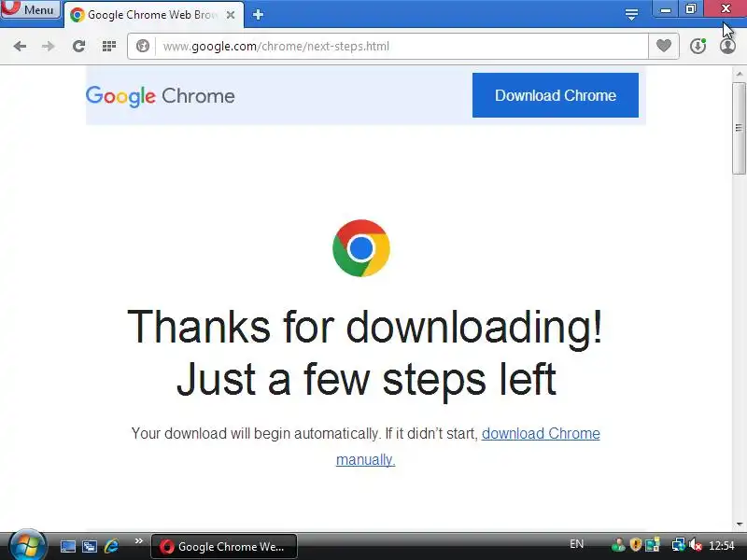Open the downloads icon in toolbar

698,46
